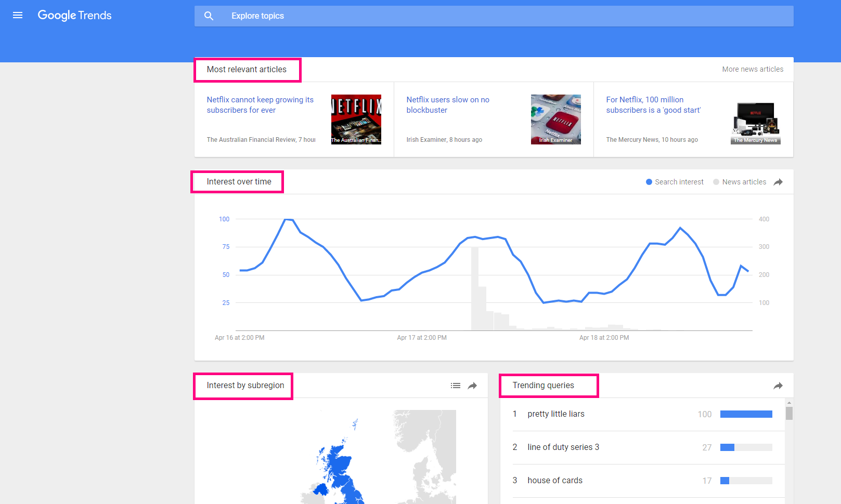The width and height of the screenshot is (841, 504).
Task: Click the Irish Examiner article thumbnail
Action: tap(556, 120)
